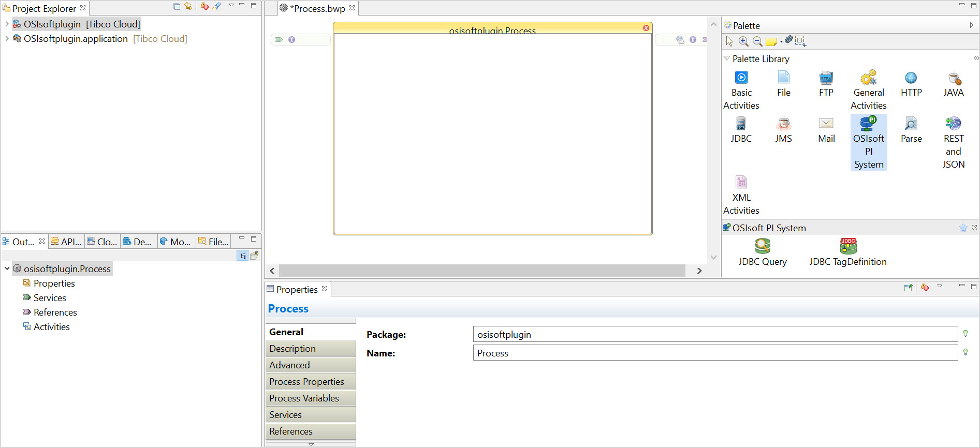Open the General properties section
The image size is (980, 448).
click(311, 332)
